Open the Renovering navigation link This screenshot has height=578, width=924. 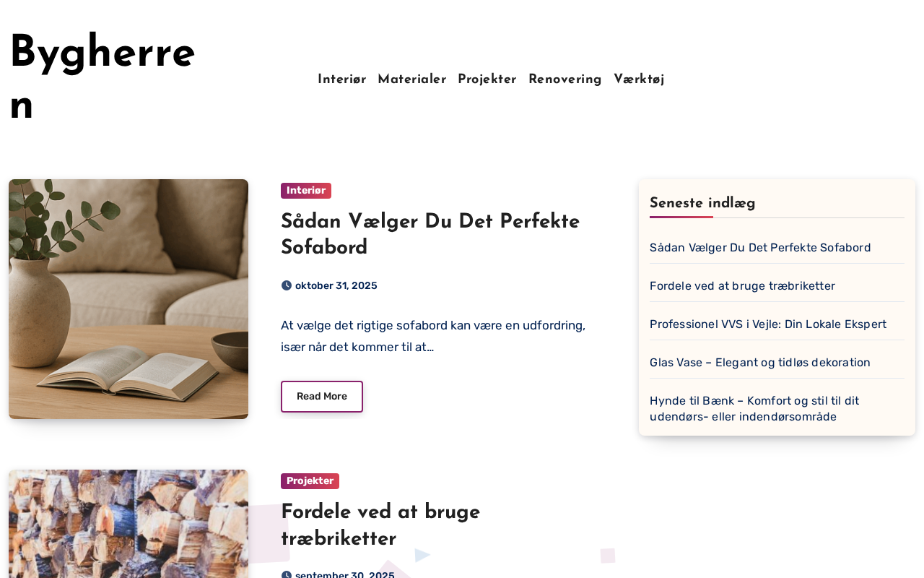click(565, 79)
